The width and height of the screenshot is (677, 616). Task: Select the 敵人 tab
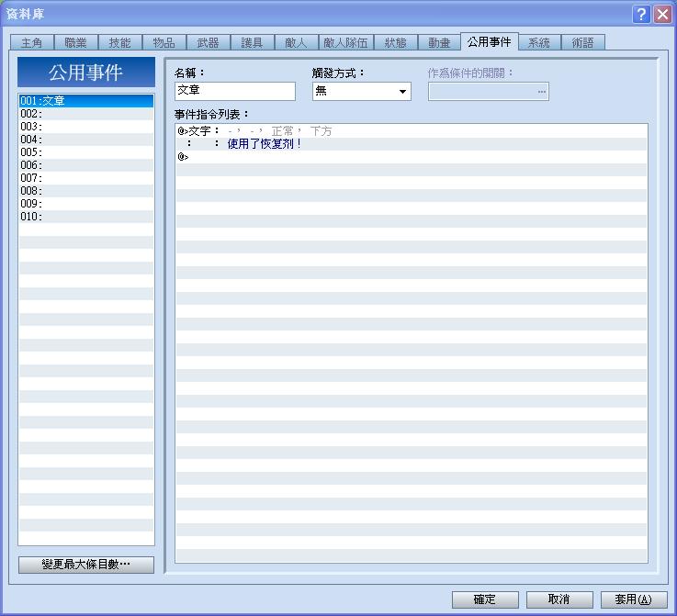296,42
